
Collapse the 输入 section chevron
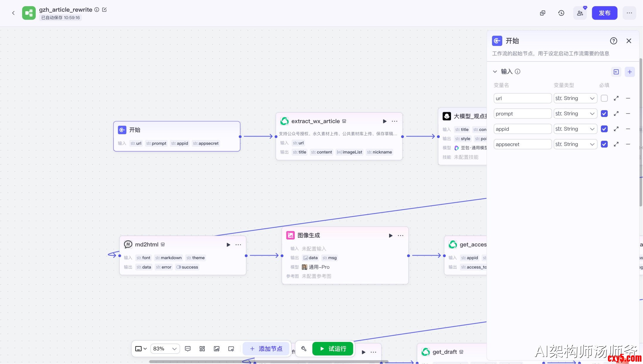(495, 71)
